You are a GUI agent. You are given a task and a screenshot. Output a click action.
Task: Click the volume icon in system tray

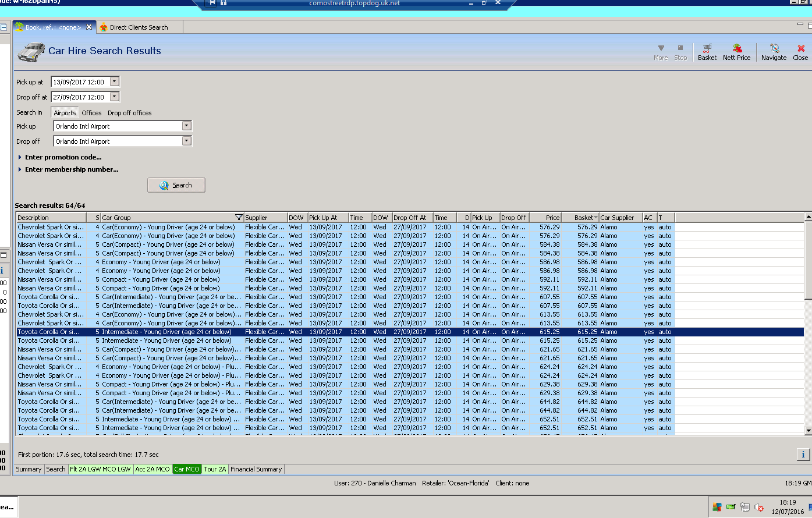[x=759, y=508]
